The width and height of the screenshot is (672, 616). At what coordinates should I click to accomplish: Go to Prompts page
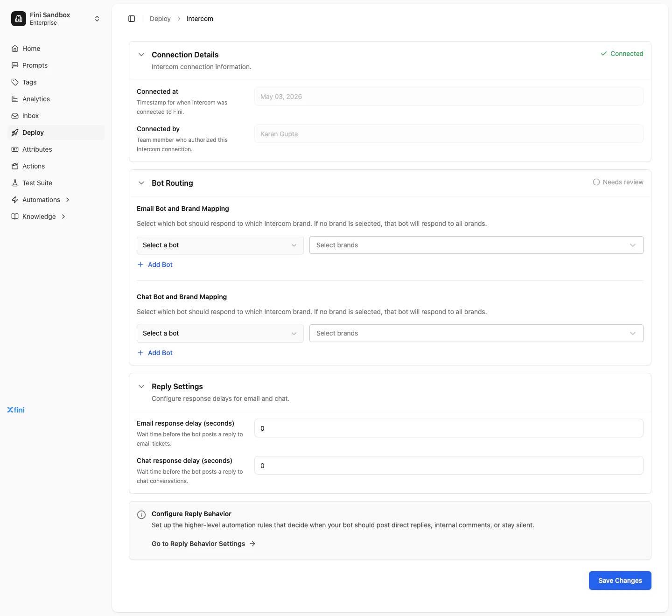coord(56,65)
